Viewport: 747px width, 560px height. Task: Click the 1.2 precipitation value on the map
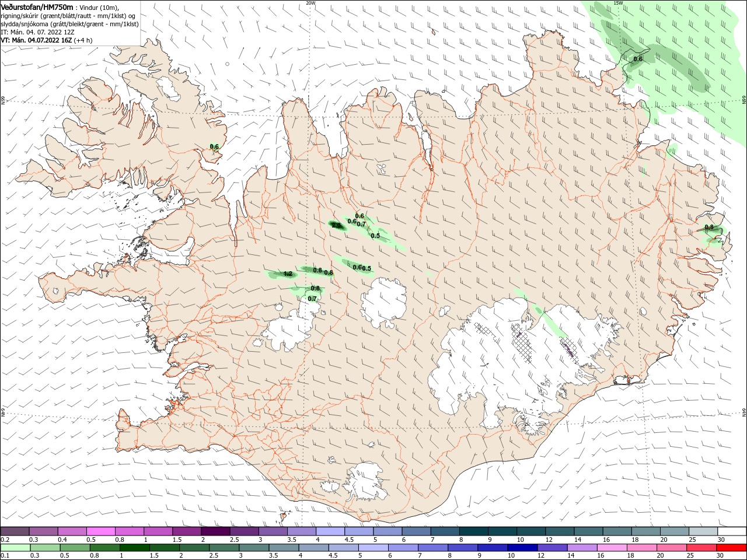click(288, 274)
